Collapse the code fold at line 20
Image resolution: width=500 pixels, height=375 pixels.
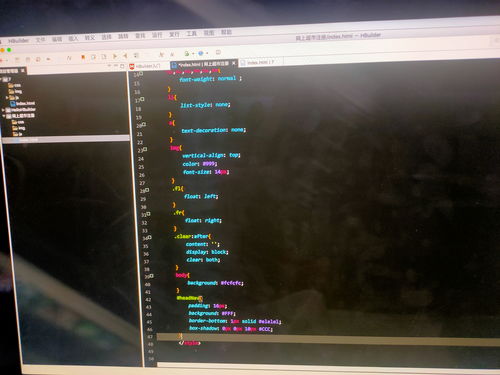144,124
